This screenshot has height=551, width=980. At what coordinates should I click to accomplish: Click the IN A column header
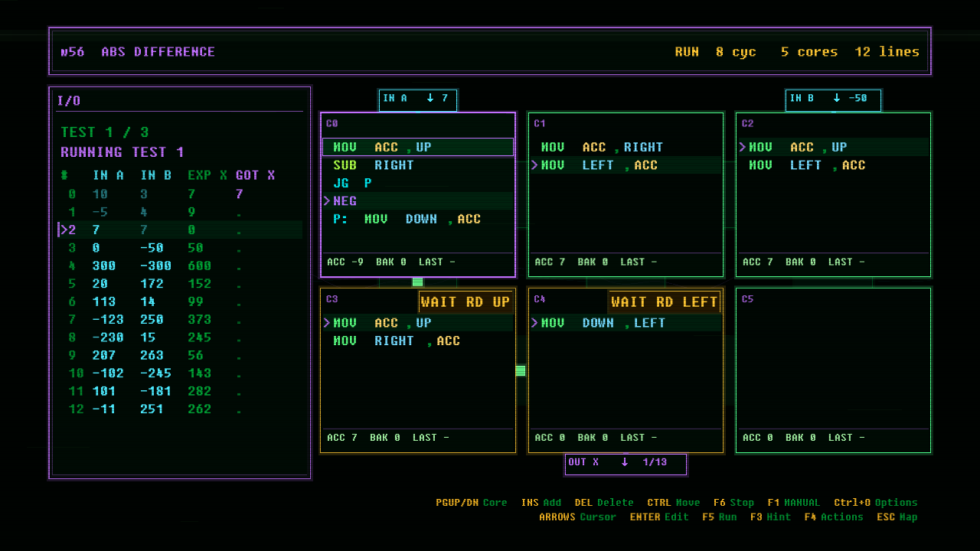(108, 175)
